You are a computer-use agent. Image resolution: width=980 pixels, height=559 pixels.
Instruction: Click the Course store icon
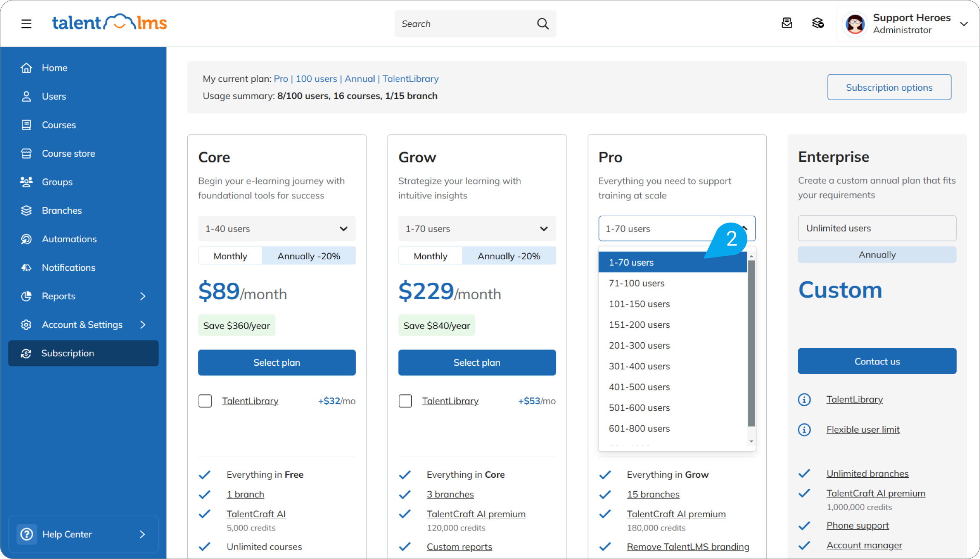26,153
